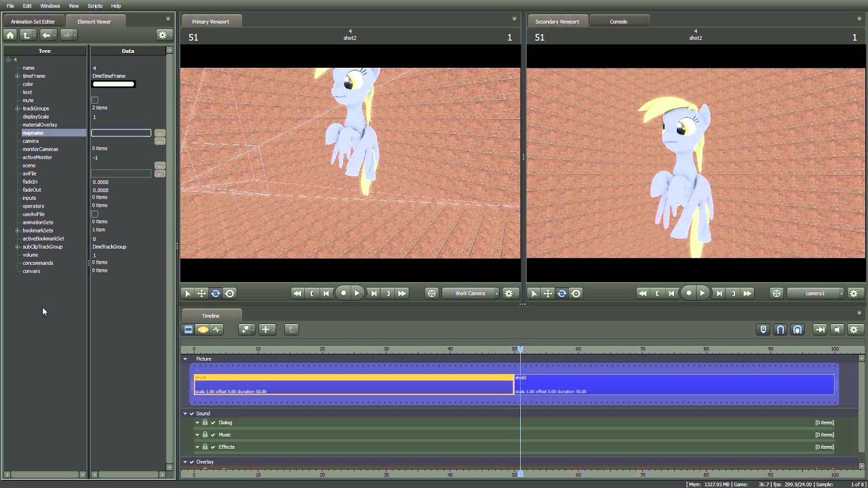Pick the move tool in Secondary Viewport
This screenshot has width=868, height=488.
(548, 293)
